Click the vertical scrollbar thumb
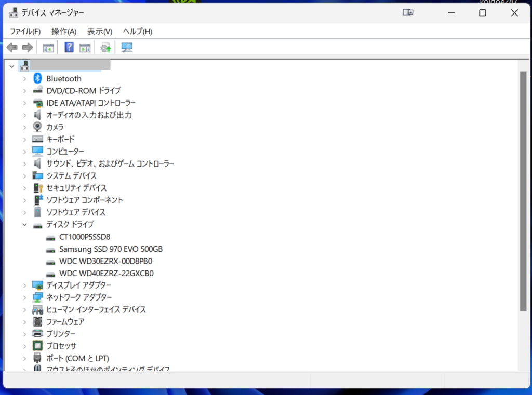This screenshot has height=395, width=532. coord(523,191)
